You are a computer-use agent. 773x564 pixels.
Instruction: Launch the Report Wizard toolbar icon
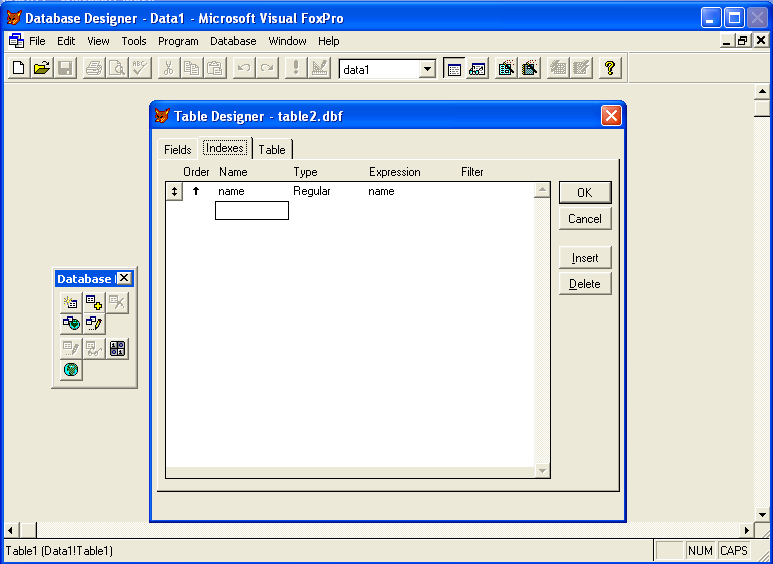point(529,68)
